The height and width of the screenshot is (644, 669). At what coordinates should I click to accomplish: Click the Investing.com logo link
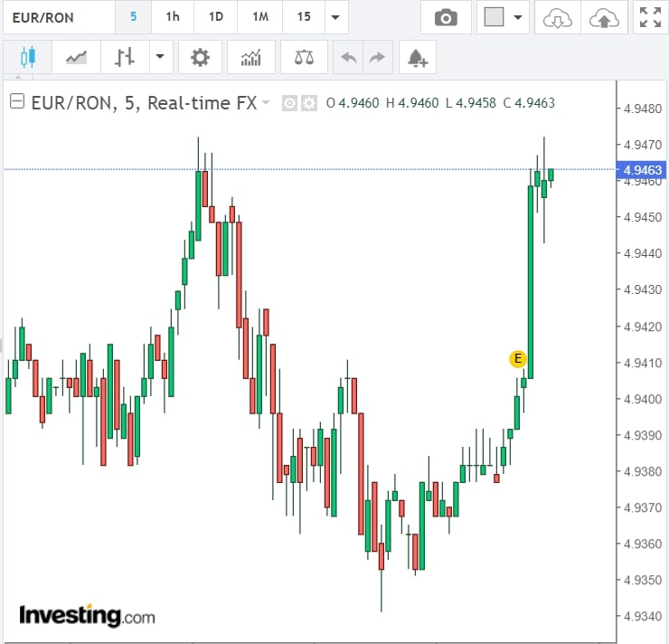click(x=87, y=617)
